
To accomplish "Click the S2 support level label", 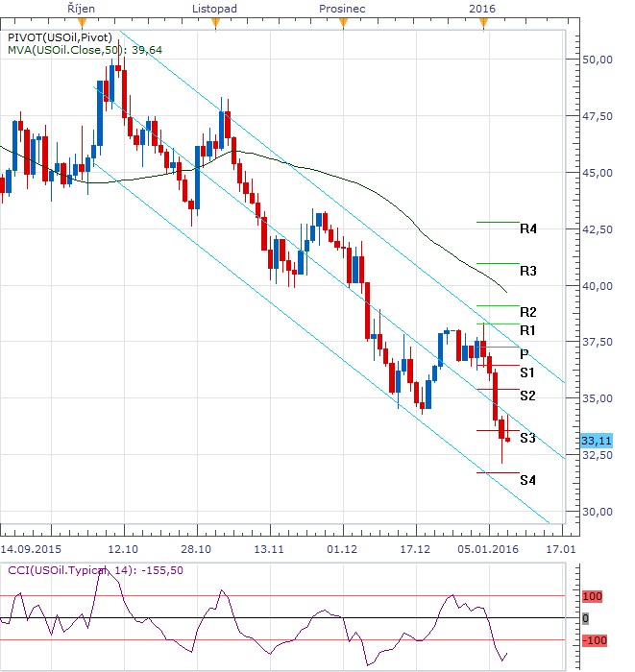I will click(x=527, y=396).
